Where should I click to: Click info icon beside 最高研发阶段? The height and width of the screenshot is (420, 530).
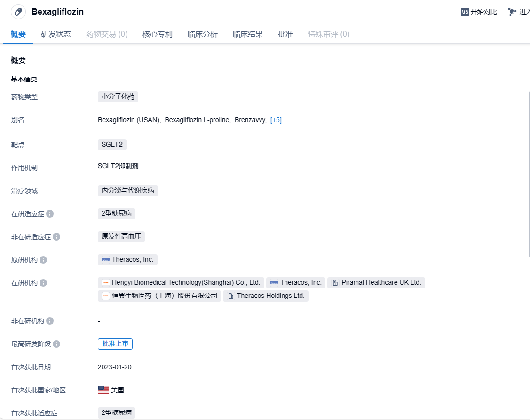point(56,344)
